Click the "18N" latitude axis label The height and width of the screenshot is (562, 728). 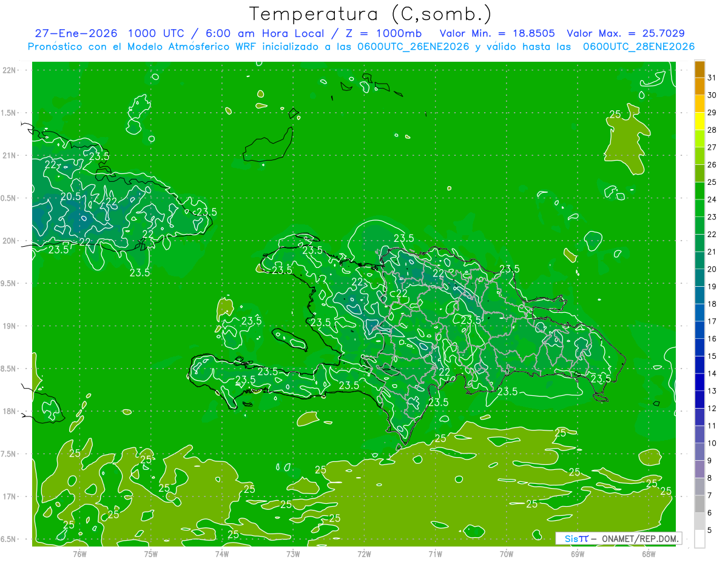[8, 411]
